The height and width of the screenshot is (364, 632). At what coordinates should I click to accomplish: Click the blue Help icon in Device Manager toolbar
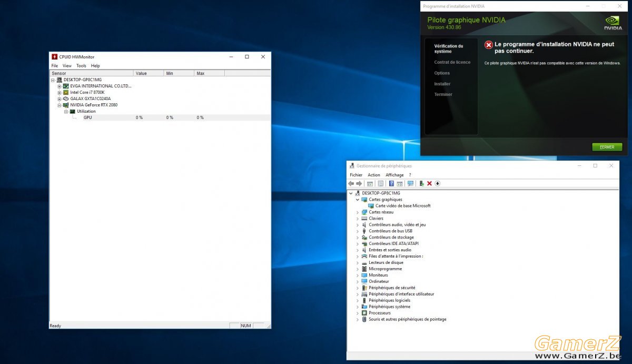click(391, 183)
